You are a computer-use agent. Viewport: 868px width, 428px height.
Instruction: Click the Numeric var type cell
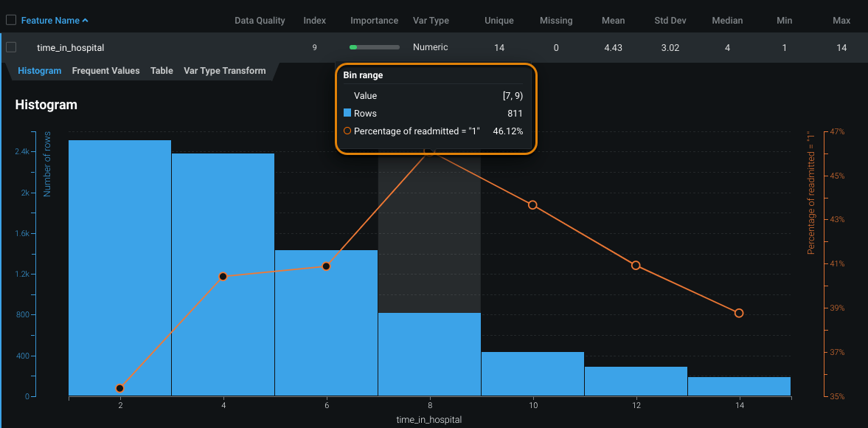coord(430,48)
